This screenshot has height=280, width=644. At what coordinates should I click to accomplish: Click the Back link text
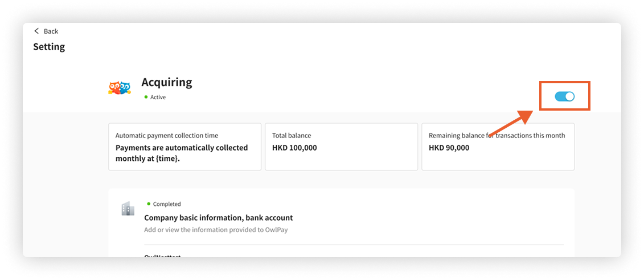click(51, 31)
